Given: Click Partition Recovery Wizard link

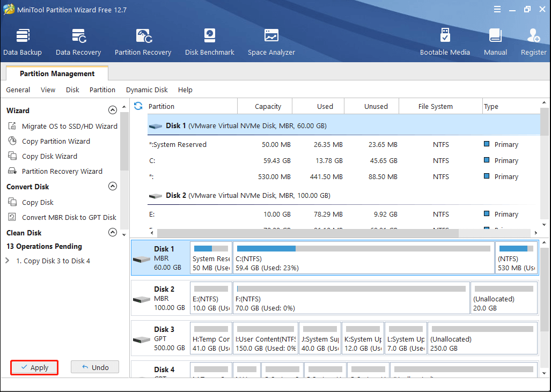Looking at the screenshot, I should [x=62, y=172].
